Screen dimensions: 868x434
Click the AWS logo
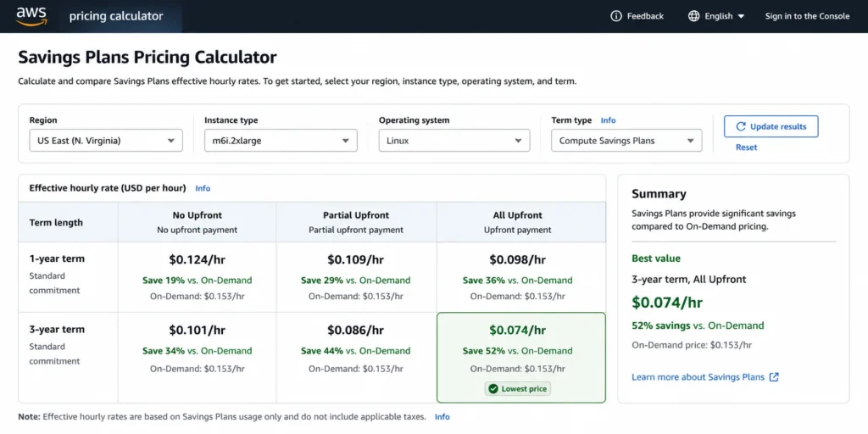(31, 17)
